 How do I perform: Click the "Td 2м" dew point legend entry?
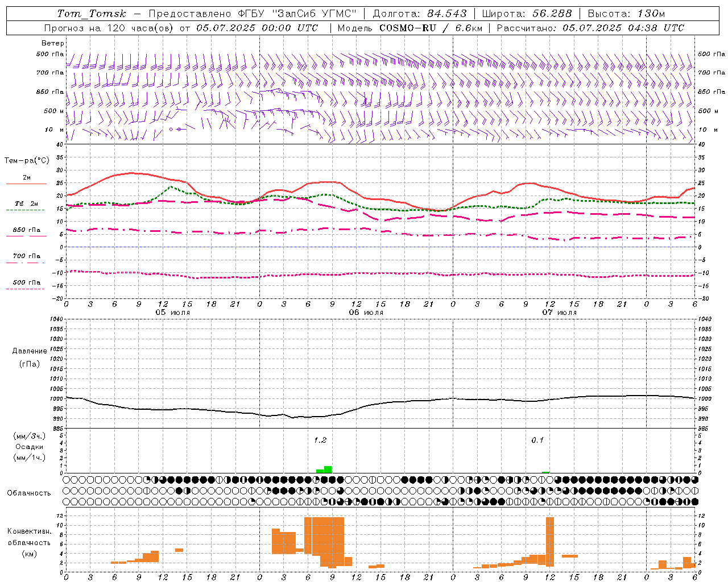27,203
